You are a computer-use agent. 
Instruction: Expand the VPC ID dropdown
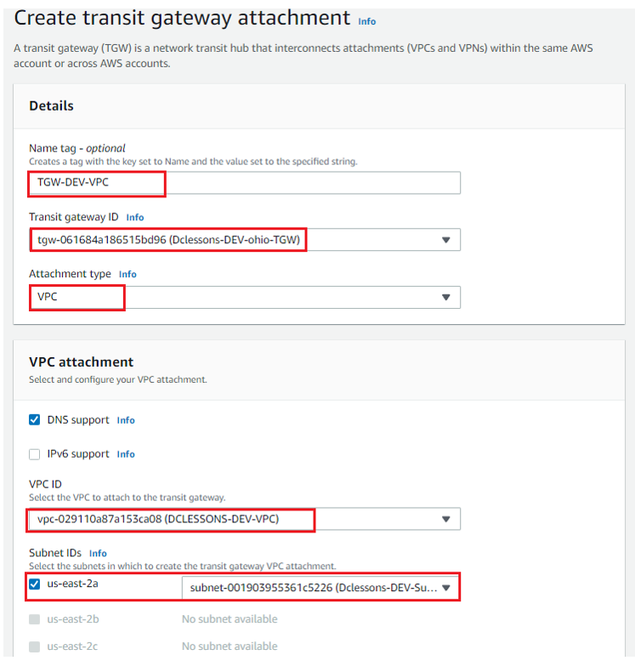tap(245, 519)
